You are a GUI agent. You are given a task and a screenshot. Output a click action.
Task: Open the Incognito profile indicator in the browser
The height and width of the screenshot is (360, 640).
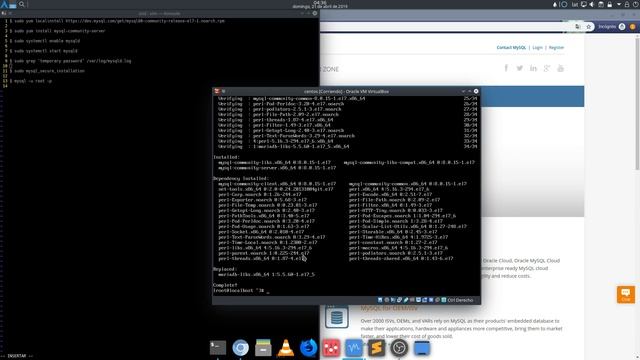click(x=611, y=27)
